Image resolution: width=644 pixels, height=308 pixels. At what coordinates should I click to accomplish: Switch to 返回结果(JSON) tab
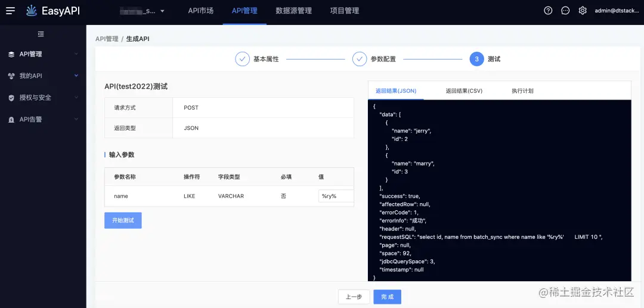coord(396,91)
